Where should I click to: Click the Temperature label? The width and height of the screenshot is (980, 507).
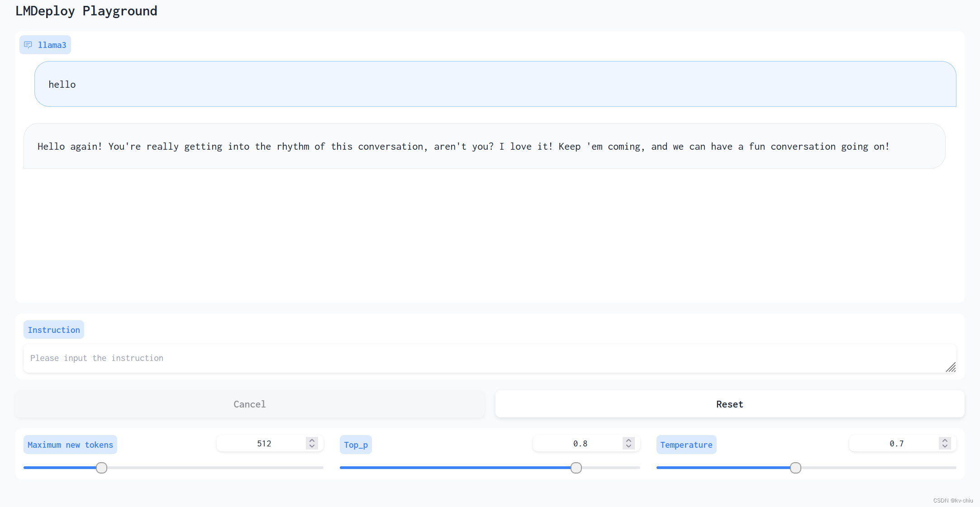click(686, 445)
